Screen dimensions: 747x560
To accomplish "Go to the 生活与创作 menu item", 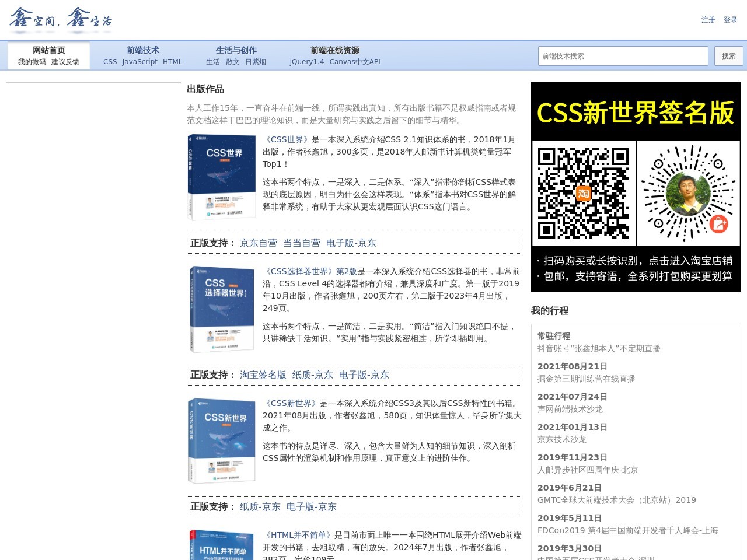I will click(236, 50).
